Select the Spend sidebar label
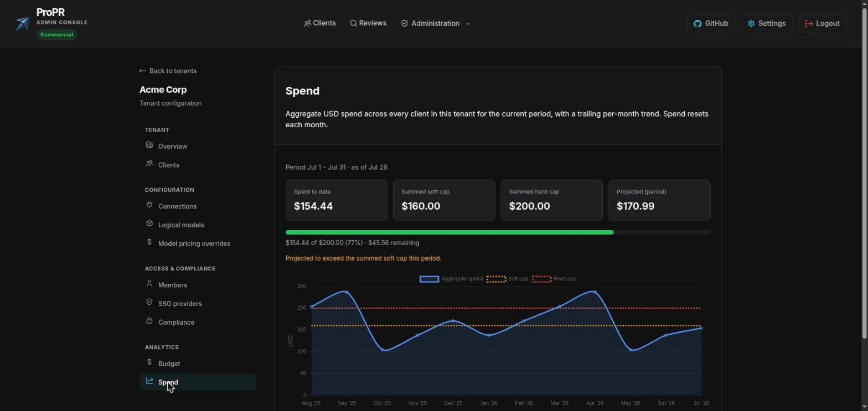This screenshot has width=868, height=411. pos(168,382)
